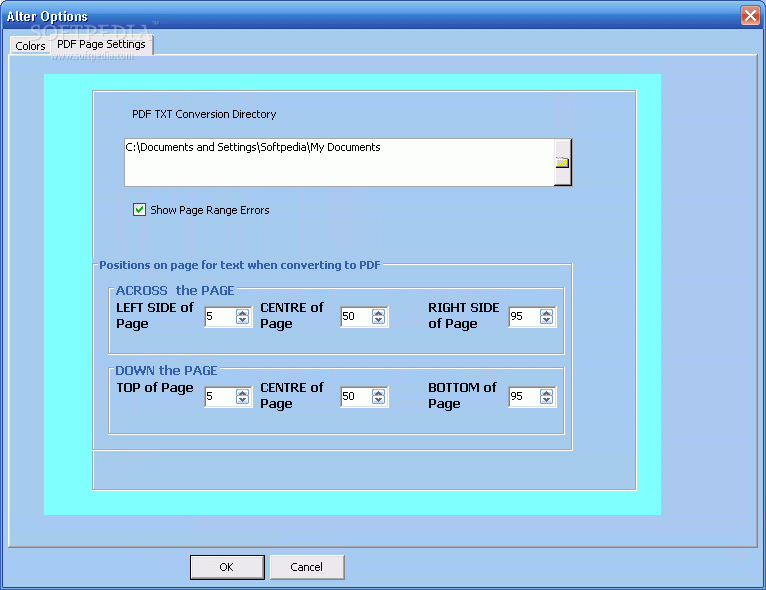Click the down CENTRE of Page number field

(x=356, y=396)
